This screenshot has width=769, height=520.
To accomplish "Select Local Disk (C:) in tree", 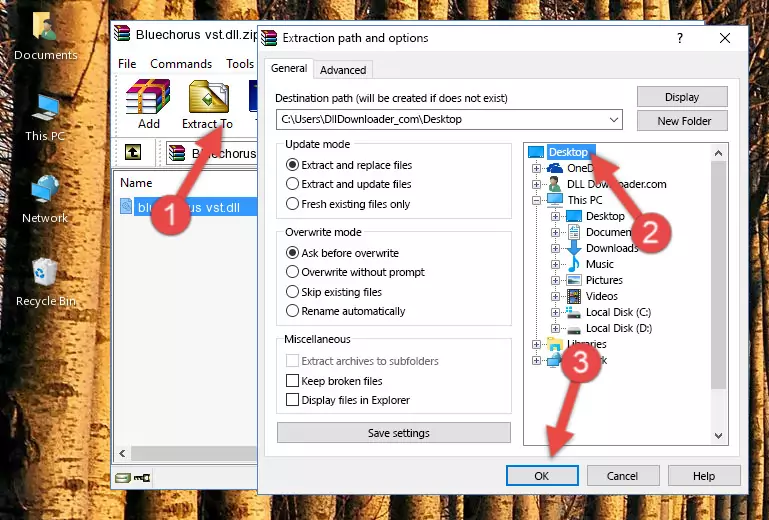I will (618, 312).
